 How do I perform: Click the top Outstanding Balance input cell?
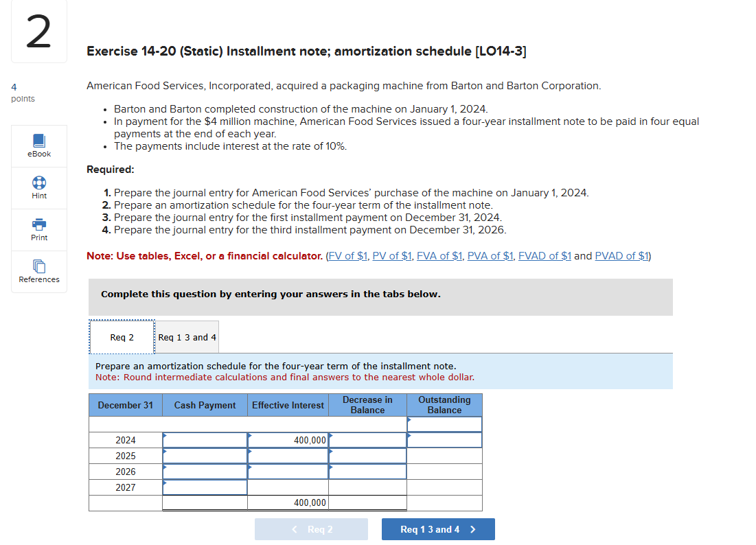coord(444,424)
